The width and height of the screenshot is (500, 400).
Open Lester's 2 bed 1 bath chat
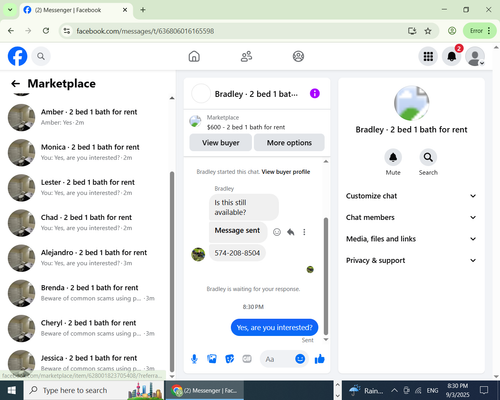(87, 188)
